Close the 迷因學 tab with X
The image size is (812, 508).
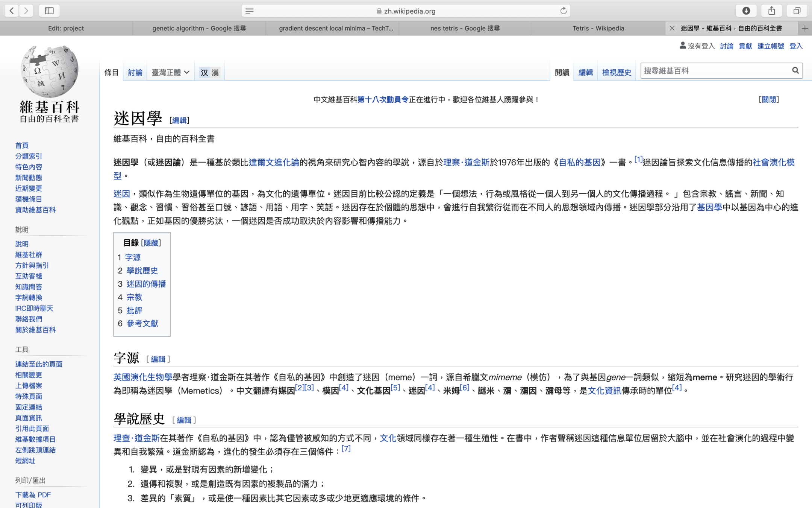click(x=672, y=28)
